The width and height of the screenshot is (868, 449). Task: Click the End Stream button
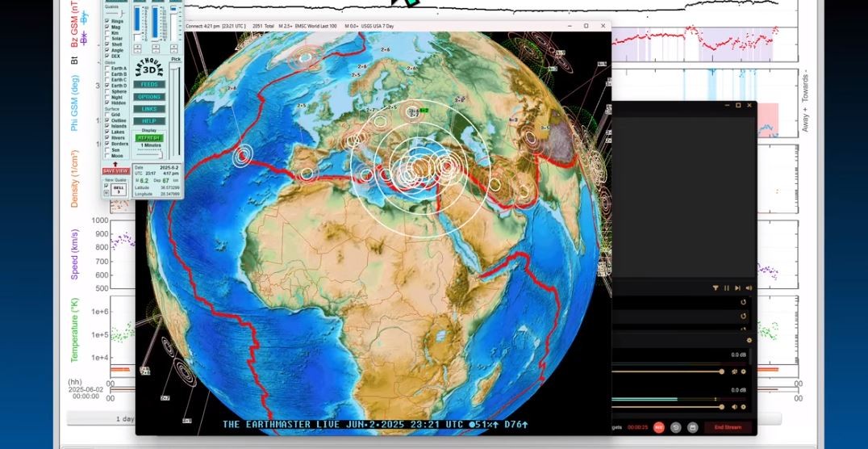coord(726,427)
